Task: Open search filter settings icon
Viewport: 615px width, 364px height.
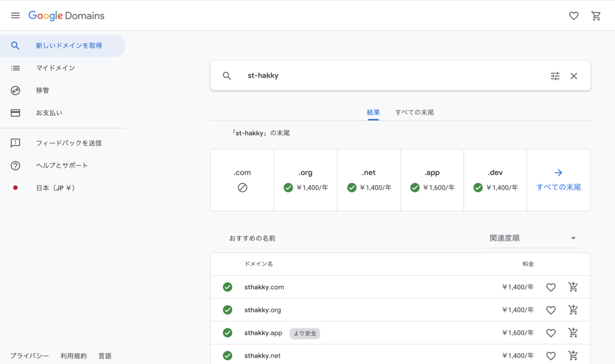Action: tap(555, 76)
